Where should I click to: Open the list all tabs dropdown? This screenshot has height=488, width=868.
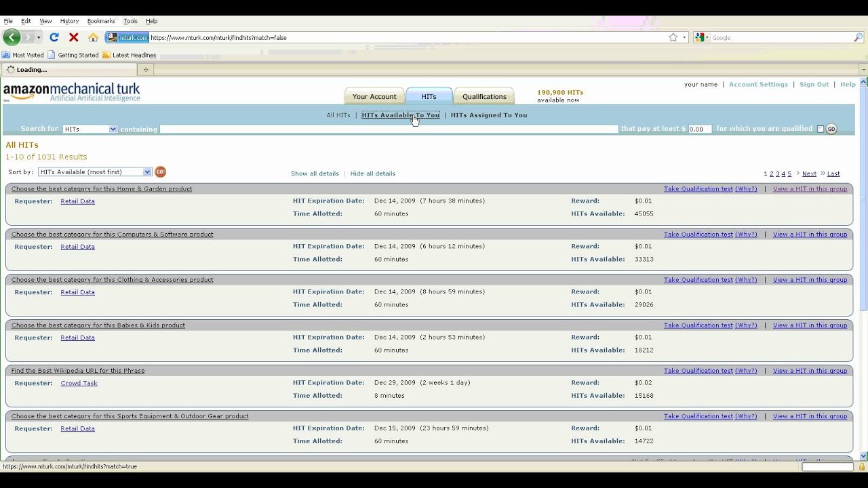click(863, 69)
